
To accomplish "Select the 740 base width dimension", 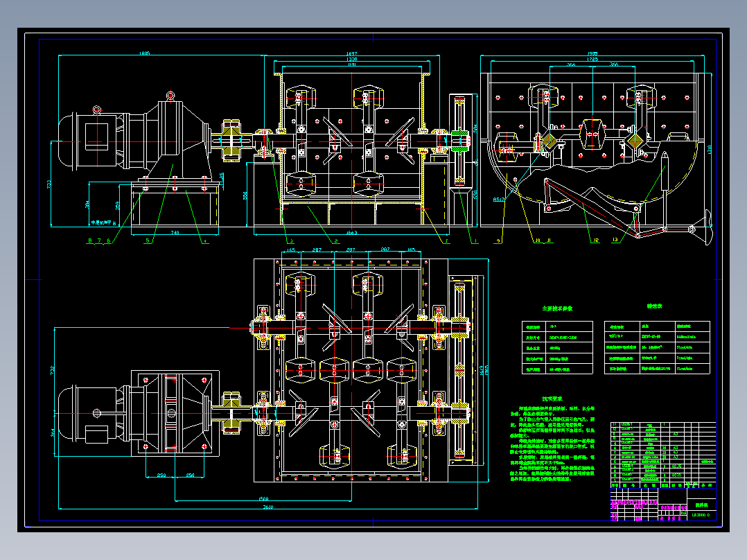I will (175, 233).
